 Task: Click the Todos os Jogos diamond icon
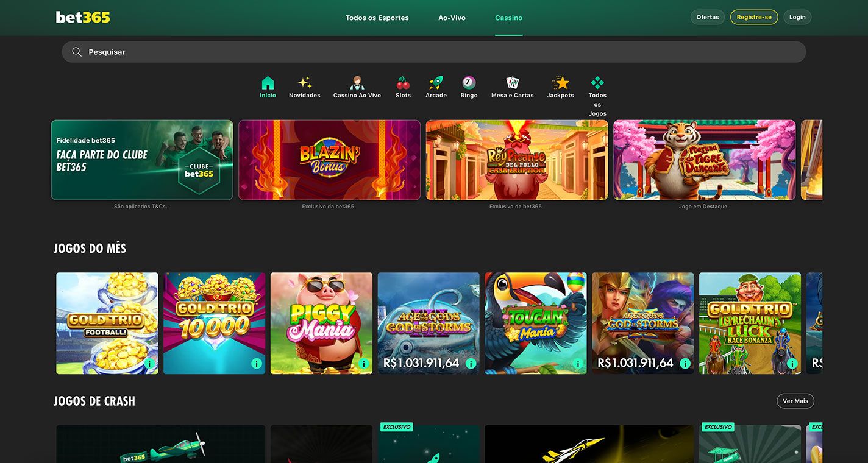point(597,83)
